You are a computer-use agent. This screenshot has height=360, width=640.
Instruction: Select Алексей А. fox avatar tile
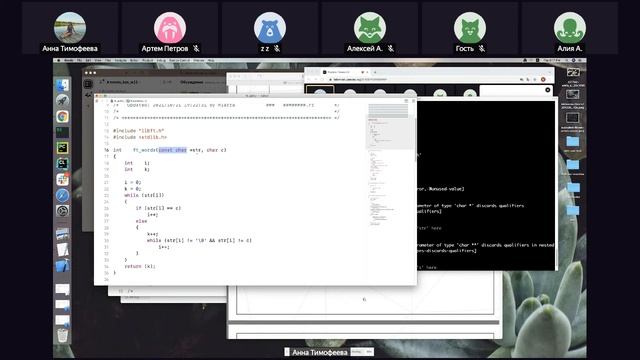370,28
